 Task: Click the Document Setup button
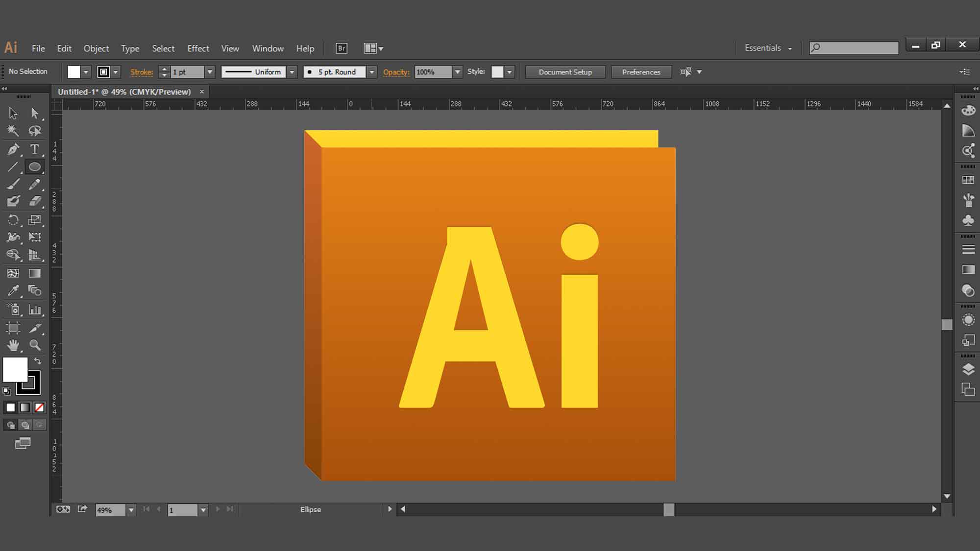click(565, 72)
